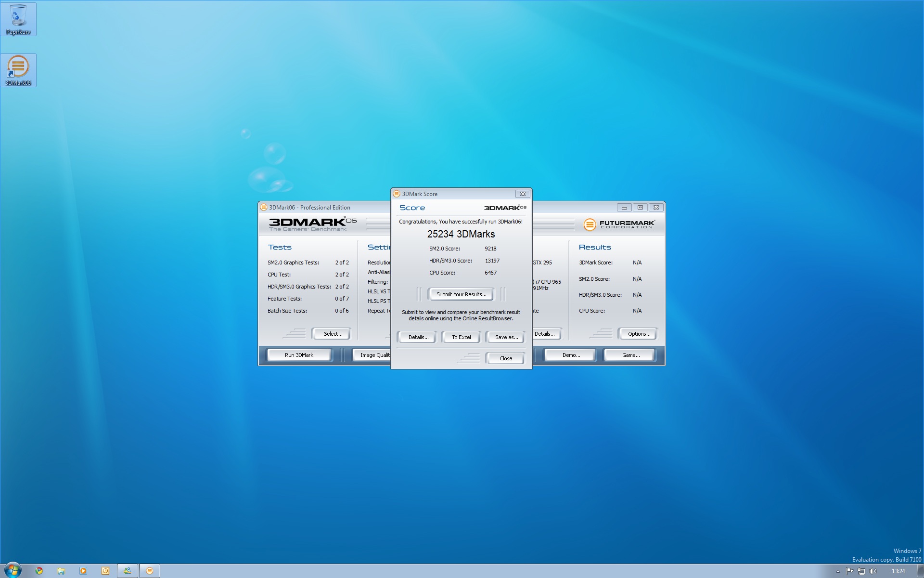
Task: Select the 3DMark06 desktop shortcut
Action: tap(18, 70)
